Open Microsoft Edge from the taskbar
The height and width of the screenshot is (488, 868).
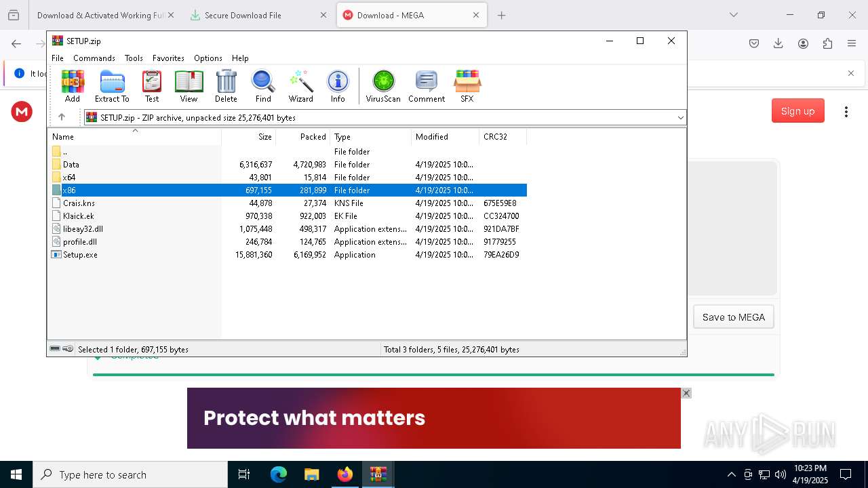pos(279,474)
